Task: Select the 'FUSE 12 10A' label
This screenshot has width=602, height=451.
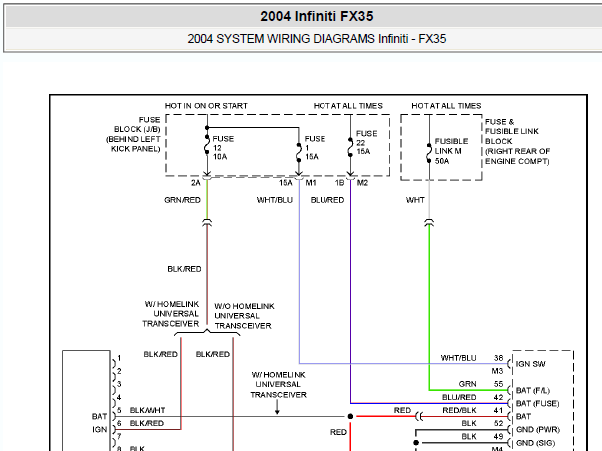Action: pos(223,147)
